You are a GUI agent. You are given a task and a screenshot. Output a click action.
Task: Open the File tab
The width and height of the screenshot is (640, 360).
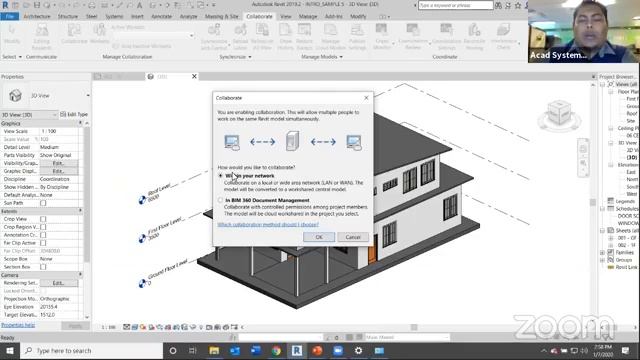tap(10, 16)
